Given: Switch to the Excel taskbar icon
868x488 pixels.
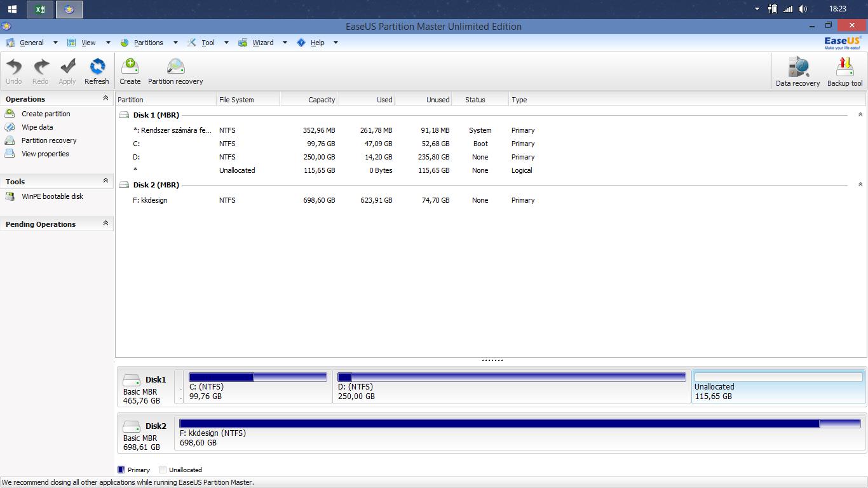Looking at the screenshot, I should point(40,9).
